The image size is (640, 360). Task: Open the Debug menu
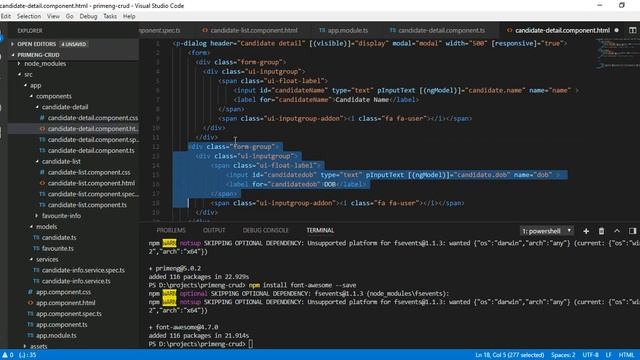[x=88, y=16]
